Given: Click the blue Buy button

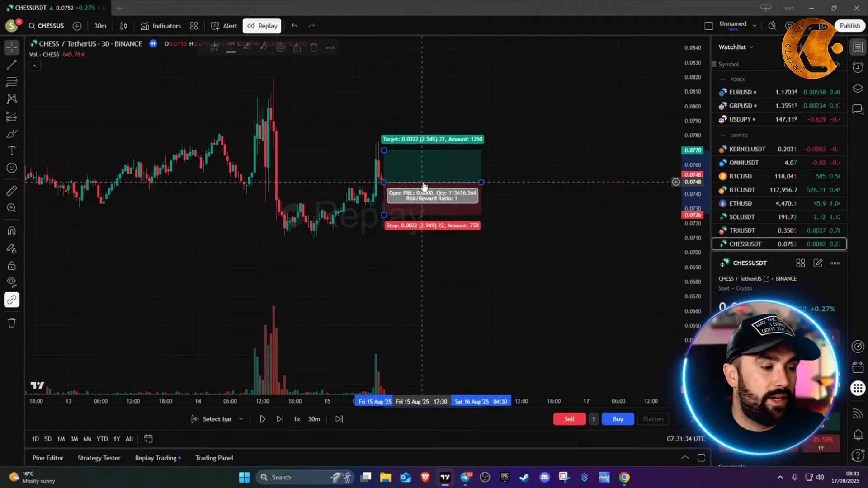Looking at the screenshot, I should point(618,419).
